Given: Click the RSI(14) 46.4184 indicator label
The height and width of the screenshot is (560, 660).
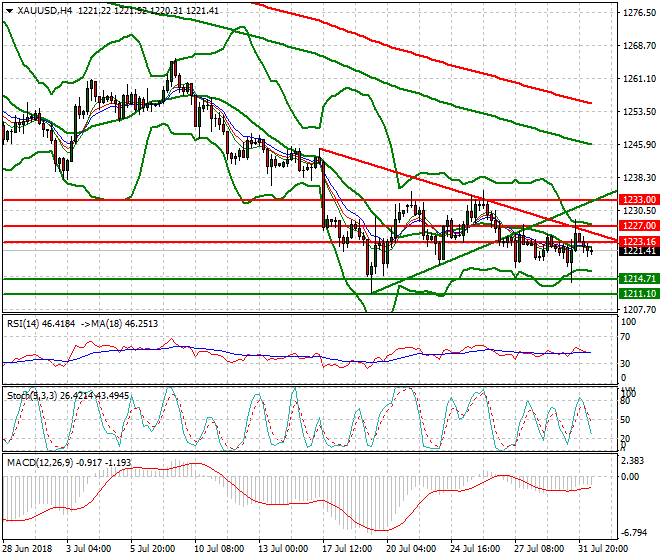Looking at the screenshot, I should 41,324.
